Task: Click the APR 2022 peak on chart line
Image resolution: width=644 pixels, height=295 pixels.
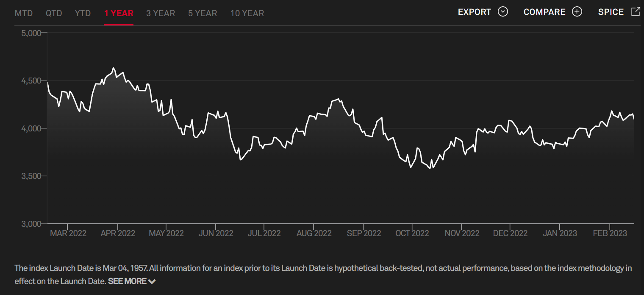Action: 113,68
